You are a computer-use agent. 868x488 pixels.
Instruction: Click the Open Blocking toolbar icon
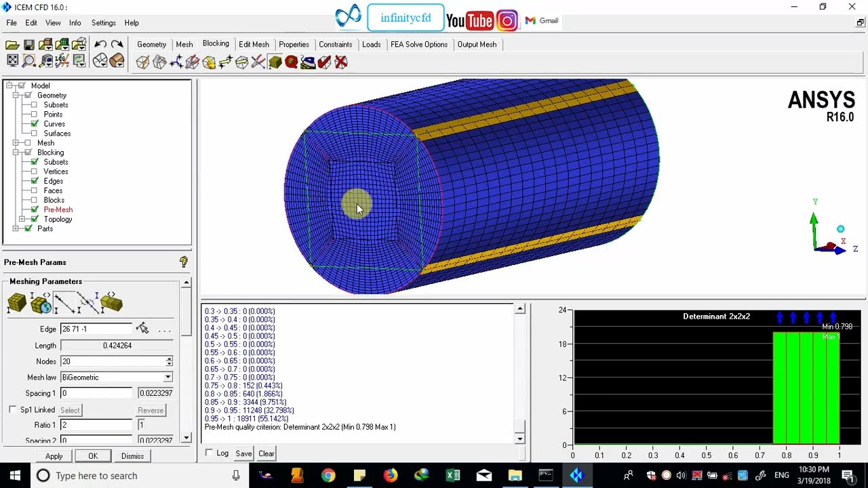coord(79,45)
